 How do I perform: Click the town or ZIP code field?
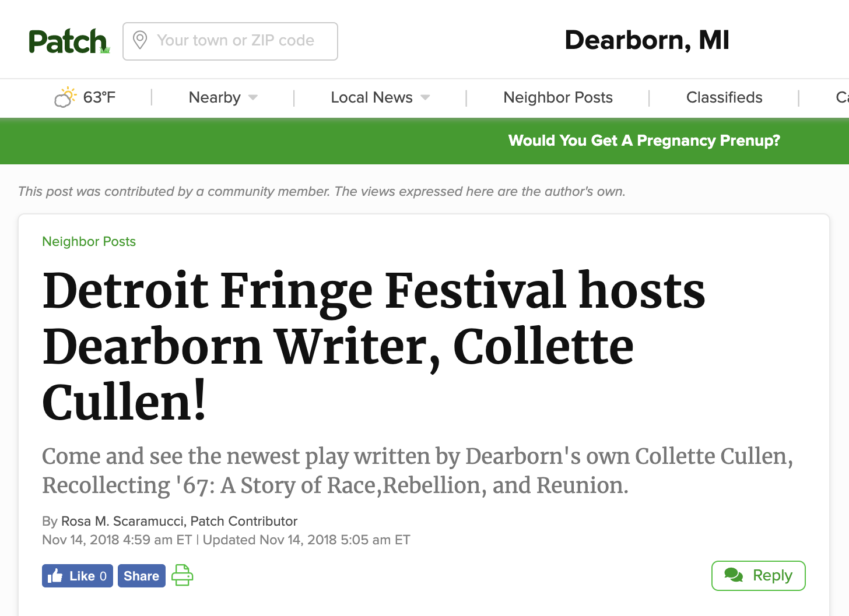[230, 41]
